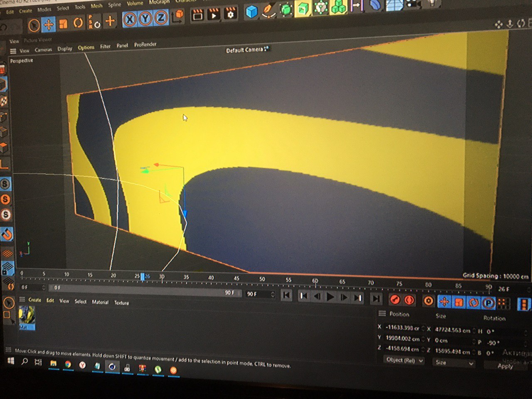Click the current frame marker at 26

coord(143,276)
